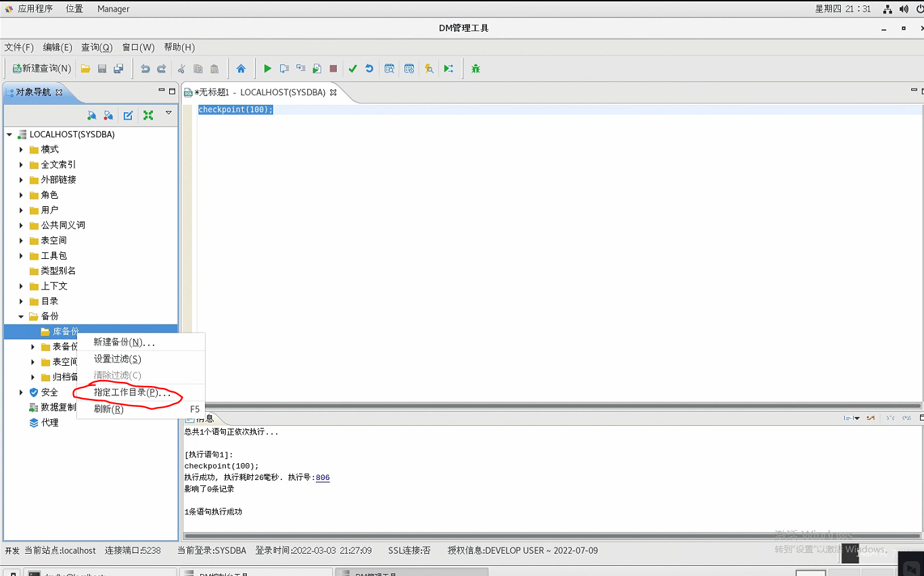Viewport: 924px width, 576px height.
Task: Click the green checkmark Commit icon
Action: [x=352, y=68]
